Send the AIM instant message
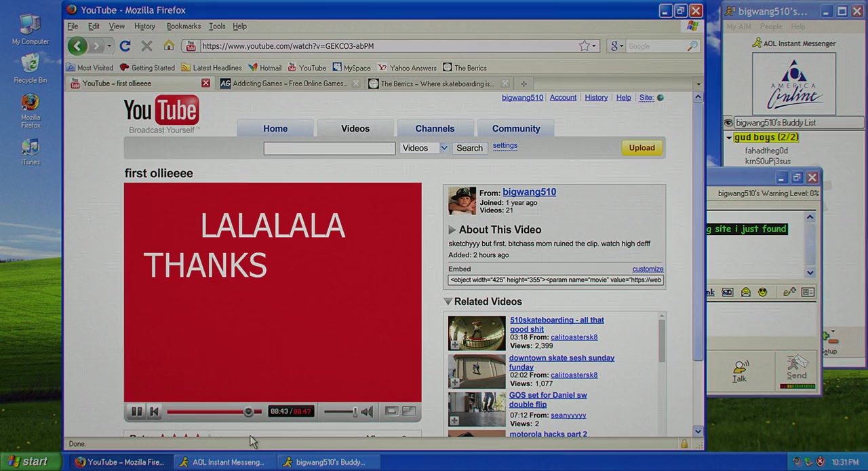Image resolution: width=868 pixels, height=471 pixels. point(797,369)
